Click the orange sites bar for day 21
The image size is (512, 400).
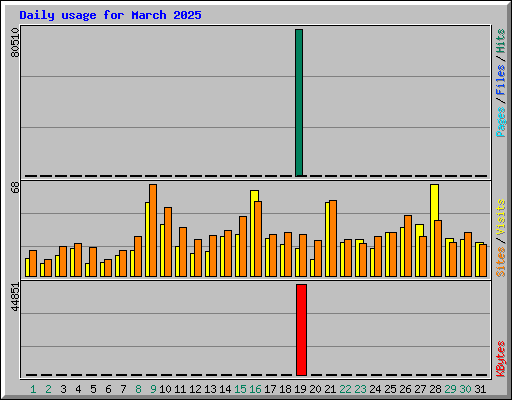pos(333,238)
